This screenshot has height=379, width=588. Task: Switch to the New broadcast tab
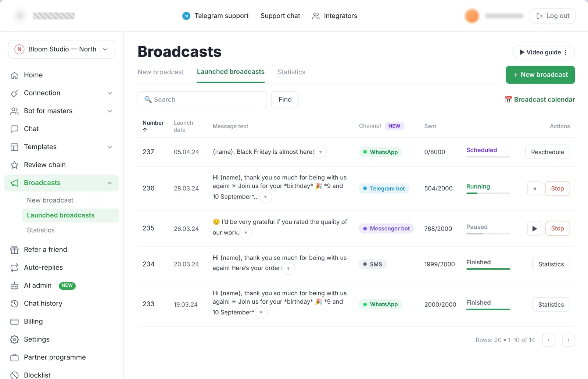point(161,72)
